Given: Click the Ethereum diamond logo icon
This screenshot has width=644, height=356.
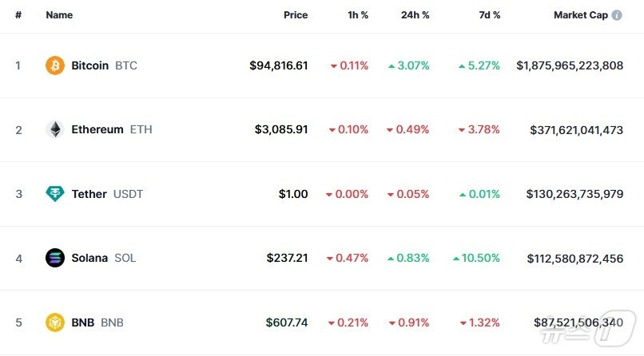Looking at the screenshot, I should [55, 129].
